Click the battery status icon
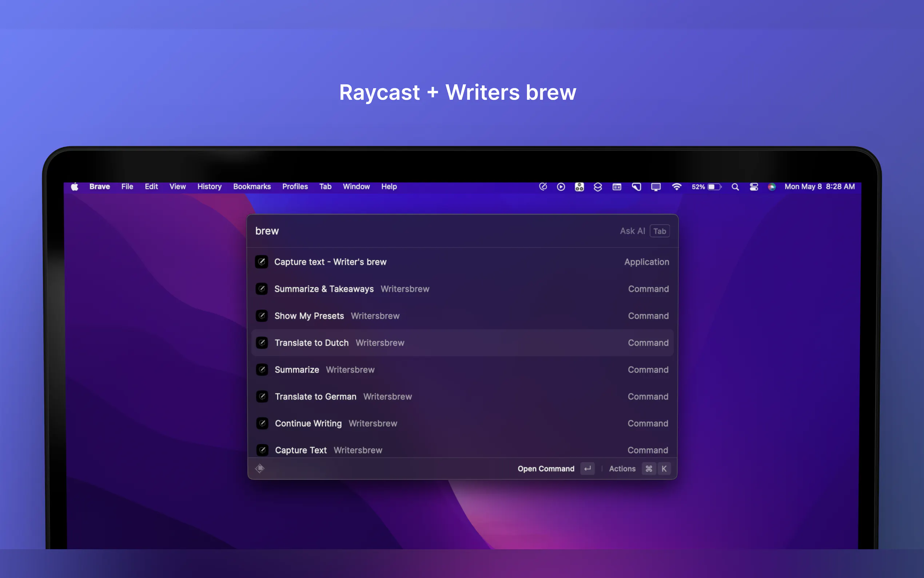 click(714, 187)
